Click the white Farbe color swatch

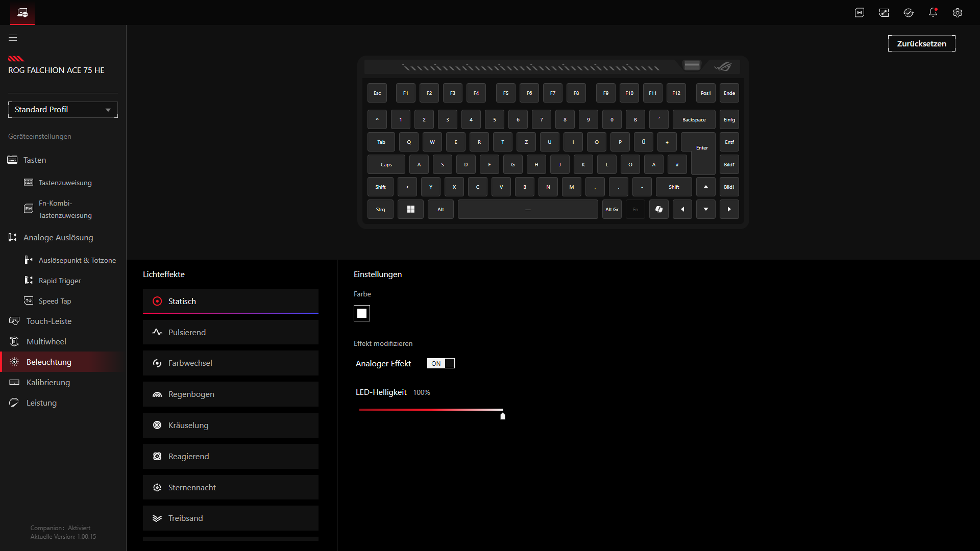click(x=361, y=313)
